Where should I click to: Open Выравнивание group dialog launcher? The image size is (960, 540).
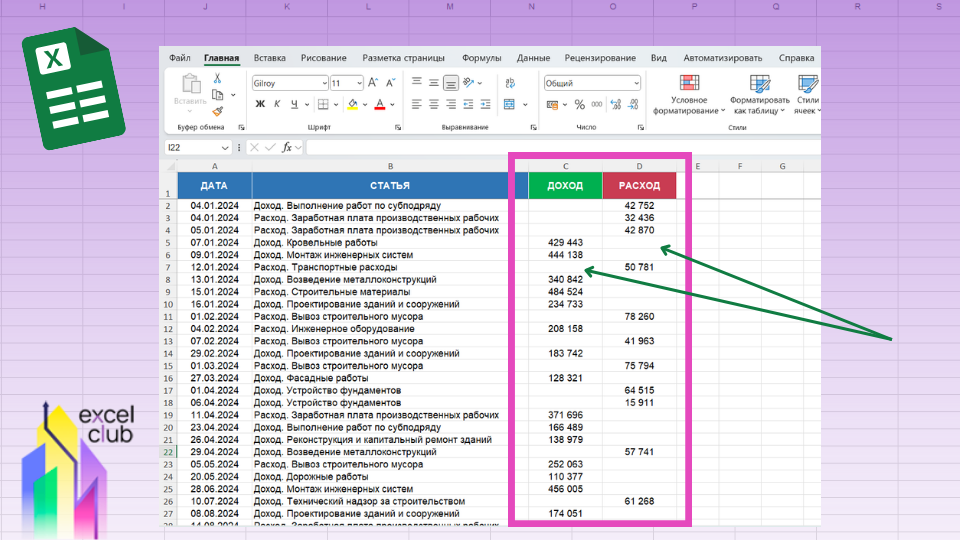533,127
